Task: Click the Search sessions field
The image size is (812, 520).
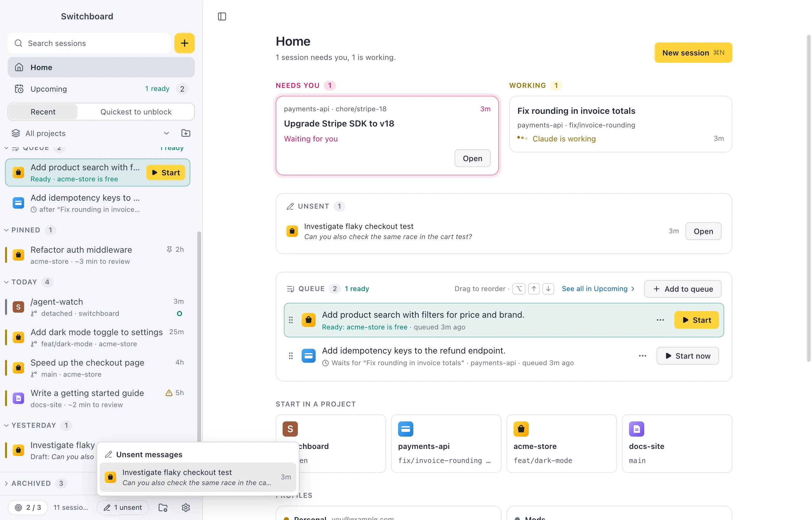Action: 89,43
